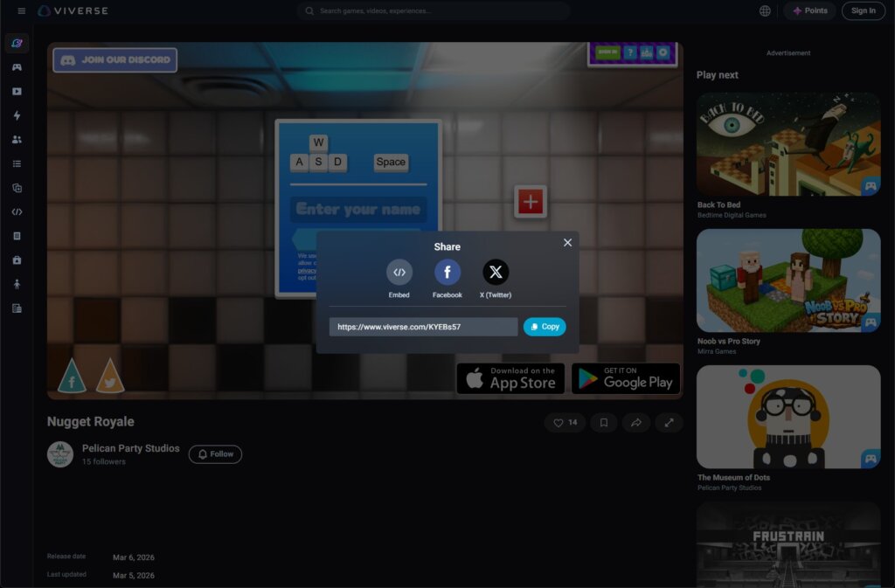This screenshot has height=588, width=895.
Task: Click Join Our Discord banner
Action: point(114,60)
